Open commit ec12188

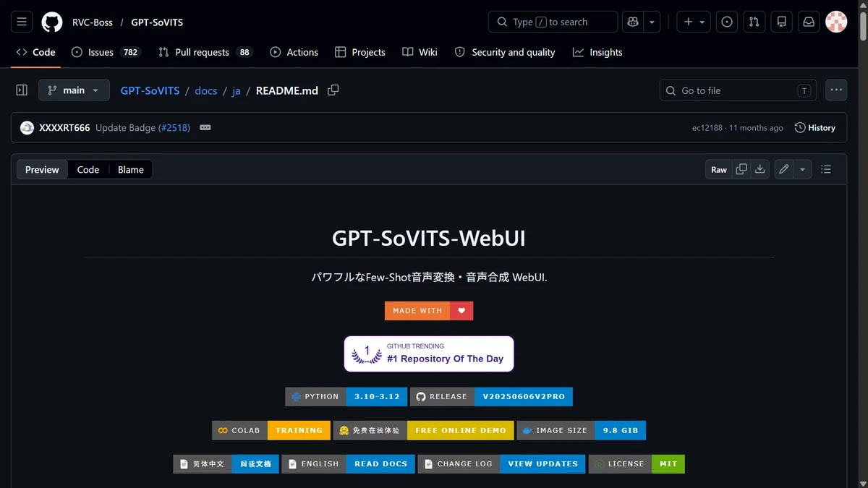point(707,128)
